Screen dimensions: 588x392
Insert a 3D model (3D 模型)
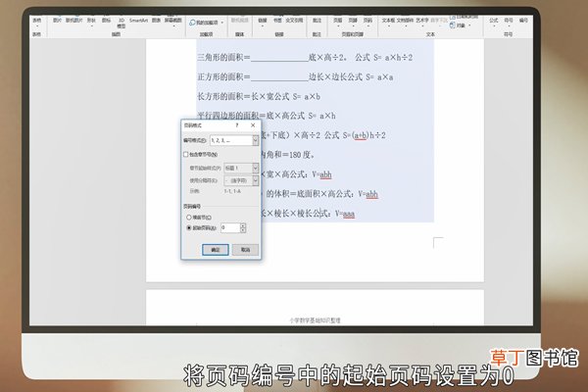(122, 23)
